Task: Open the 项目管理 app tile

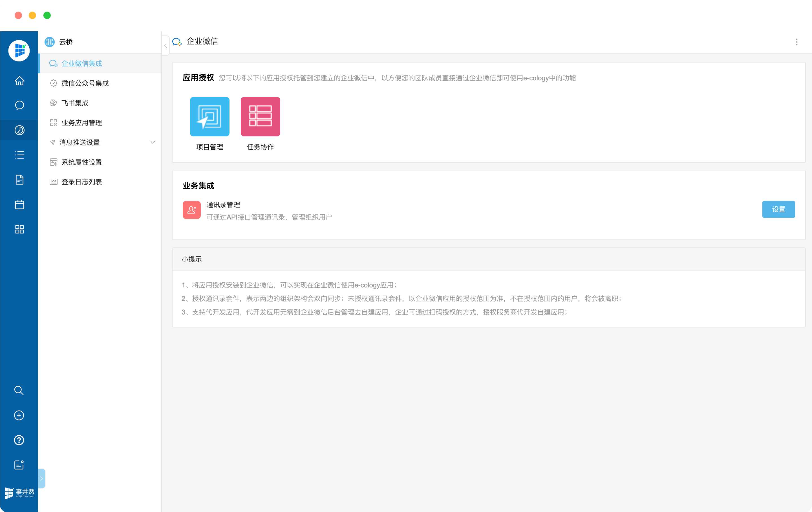Action: coord(209,117)
